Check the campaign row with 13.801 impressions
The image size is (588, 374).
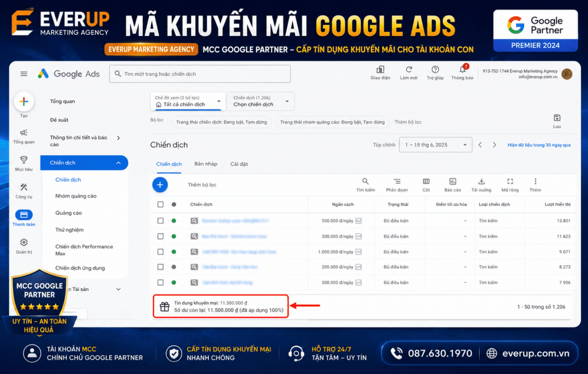coord(161,221)
